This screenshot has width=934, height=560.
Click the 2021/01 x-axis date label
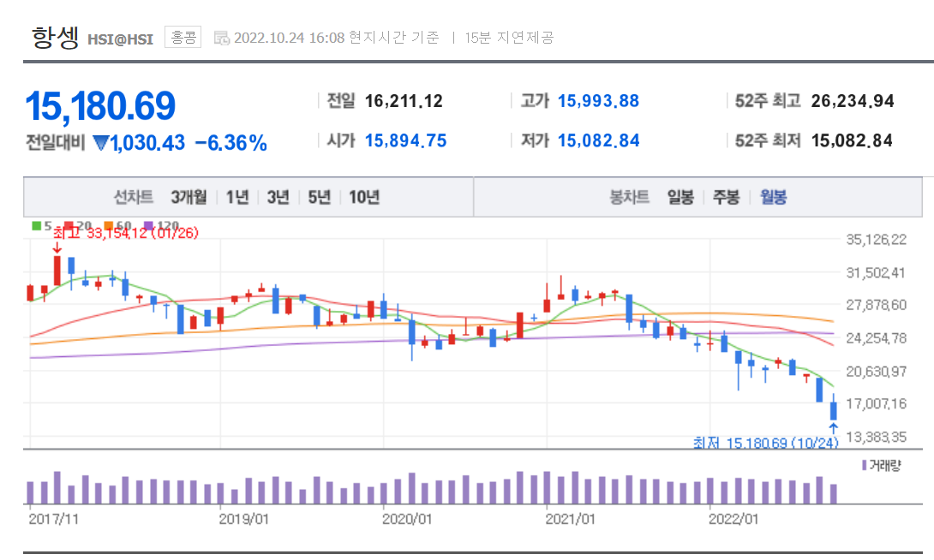pyautogui.click(x=570, y=519)
